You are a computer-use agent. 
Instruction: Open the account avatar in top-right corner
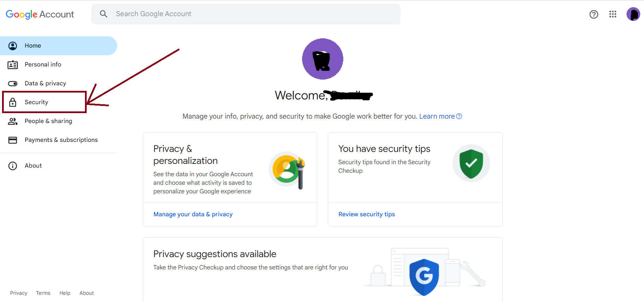coord(633,14)
